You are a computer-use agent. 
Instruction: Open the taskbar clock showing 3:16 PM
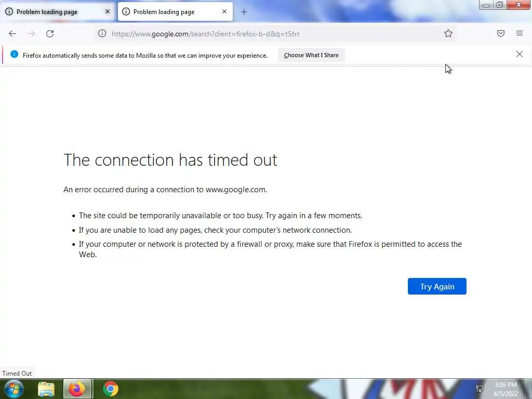pyautogui.click(x=506, y=389)
